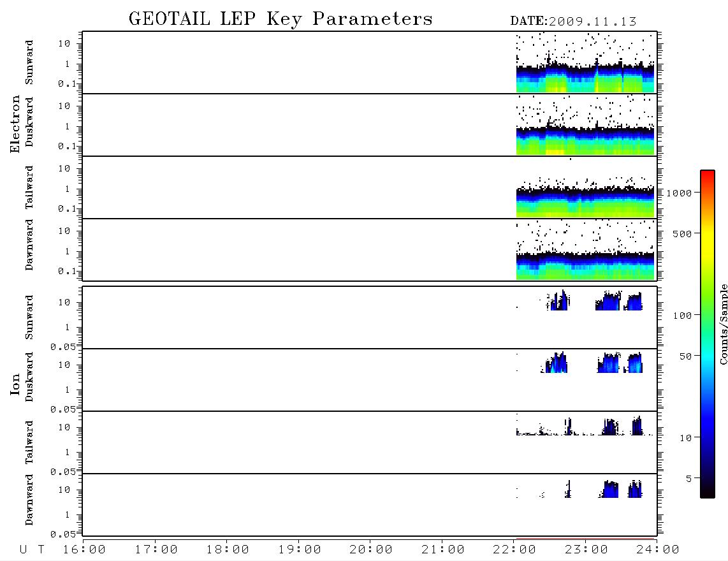Select the Electron Tailward panel label

29,187
